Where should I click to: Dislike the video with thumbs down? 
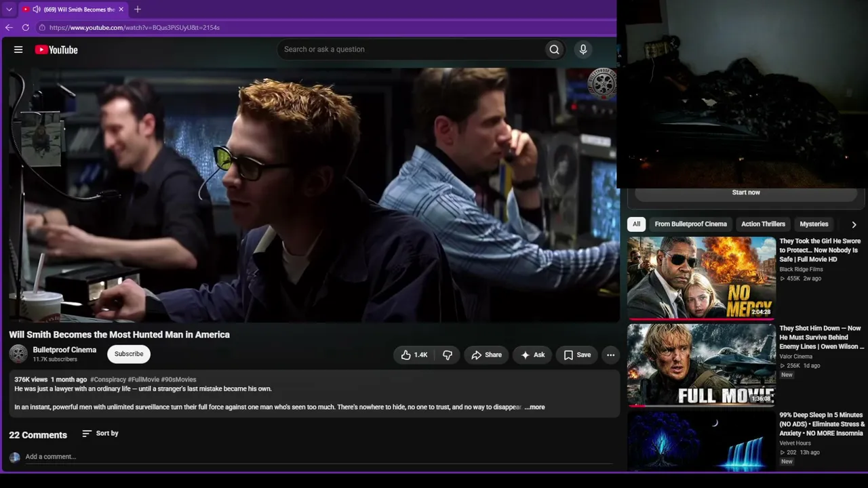[x=448, y=355]
